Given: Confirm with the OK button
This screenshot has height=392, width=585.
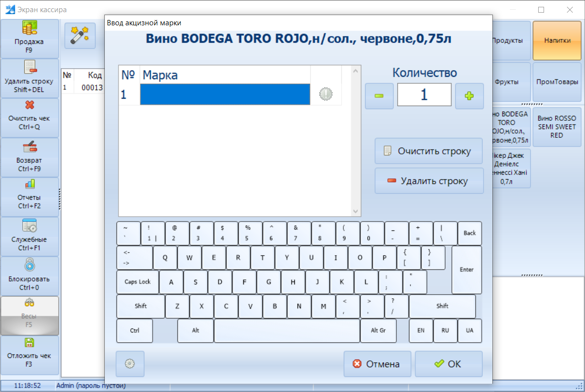Looking at the screenshot, I should coord(448,364).
